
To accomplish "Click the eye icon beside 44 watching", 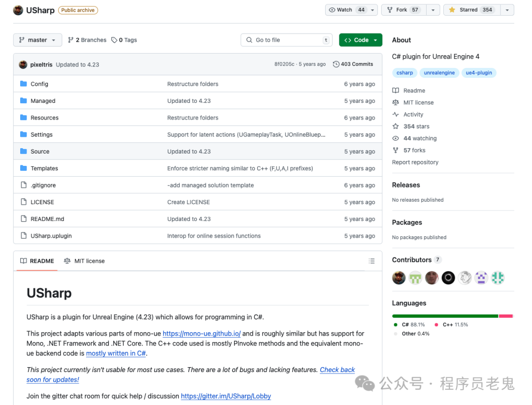I will (x=396, y=138).
